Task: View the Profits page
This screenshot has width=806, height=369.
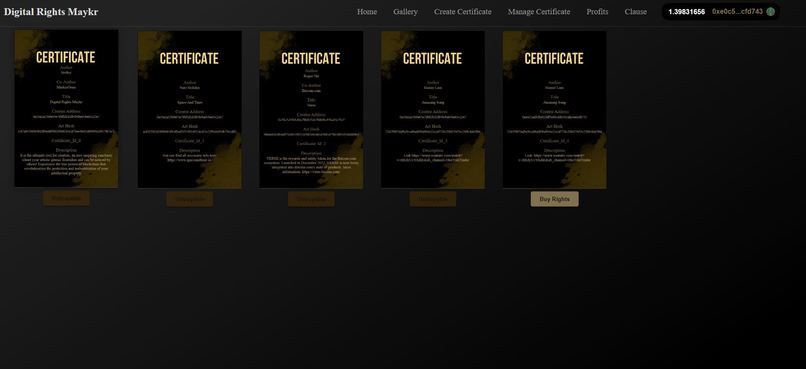Action: [597, 12]
